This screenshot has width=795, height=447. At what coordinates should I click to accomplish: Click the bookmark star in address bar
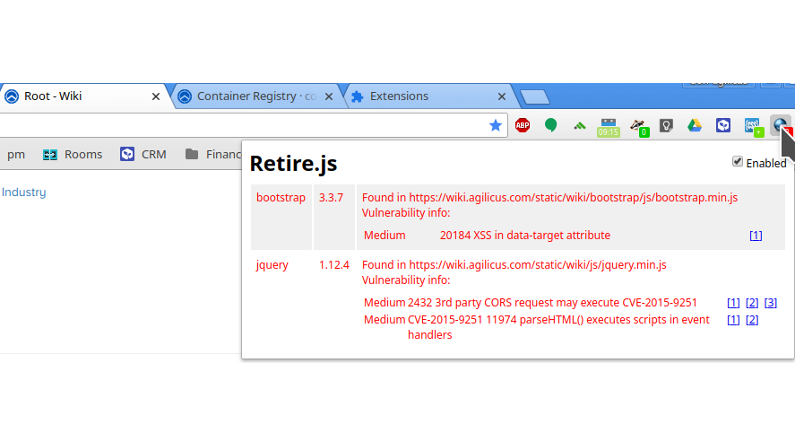tap(495, 125)
